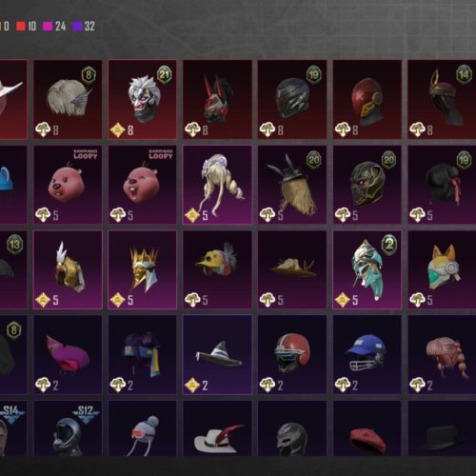Viewport: 476px width, 476px height.
Task: Select the blue cricket helmet cap
Action: click(x=367, y=355)
